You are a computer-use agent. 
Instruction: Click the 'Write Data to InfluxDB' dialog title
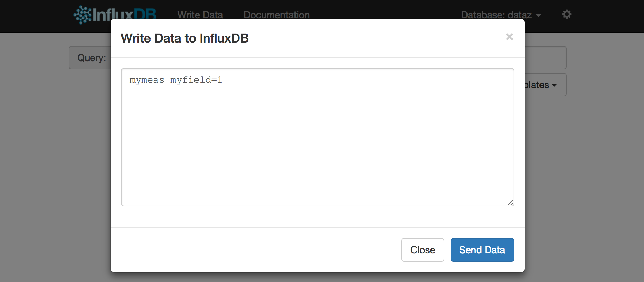[184, 38]
